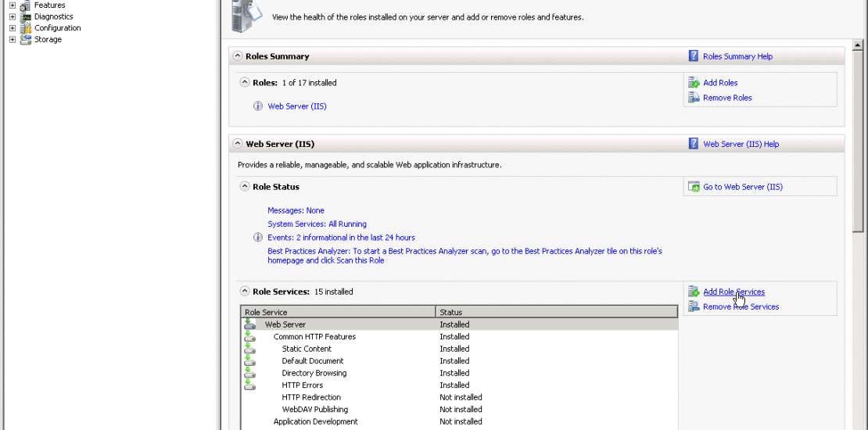Select the Configuration tree item
This screenshot has height=430, width=868.
[x=58, y=28]
